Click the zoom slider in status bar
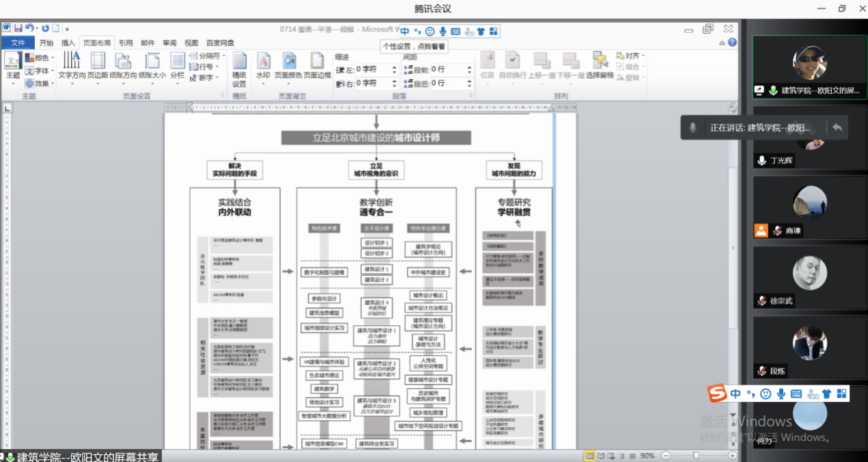Image resolution: width=868 pixels, height=462 pixels. click(x=696, y=456)
